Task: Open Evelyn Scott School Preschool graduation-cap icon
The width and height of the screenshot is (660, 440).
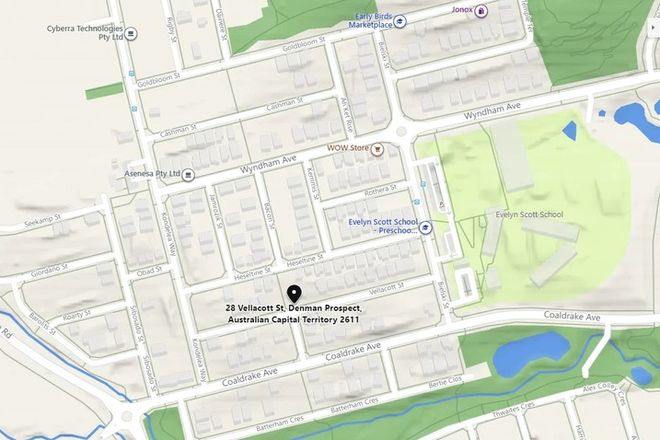Action: (426, 228)
